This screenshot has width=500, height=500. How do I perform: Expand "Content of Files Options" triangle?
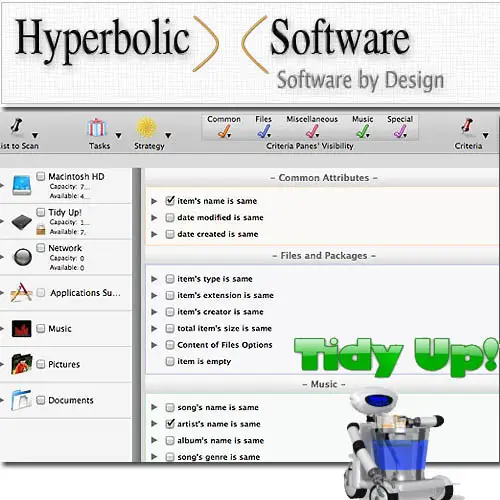(x=154, y=345)
